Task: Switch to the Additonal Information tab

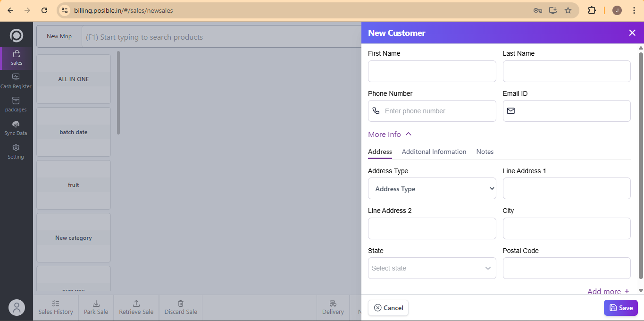Action: tap(434, 152)
